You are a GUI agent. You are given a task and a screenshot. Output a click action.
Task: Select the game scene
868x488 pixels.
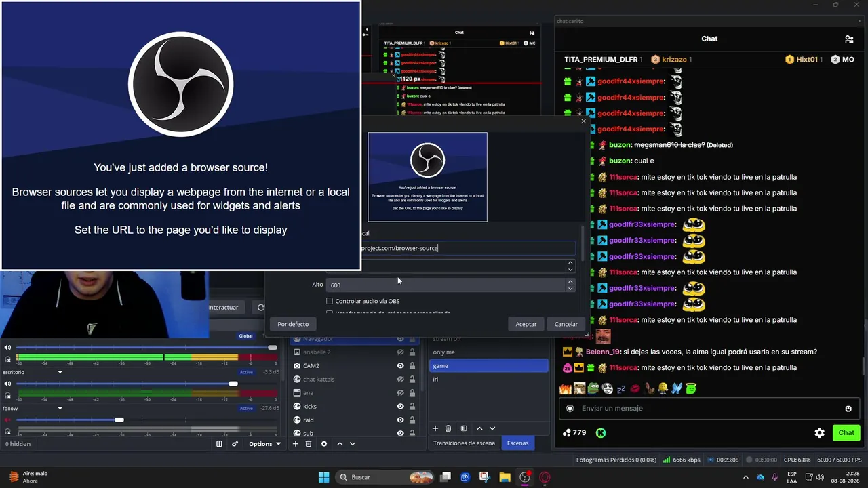(488, 366)
